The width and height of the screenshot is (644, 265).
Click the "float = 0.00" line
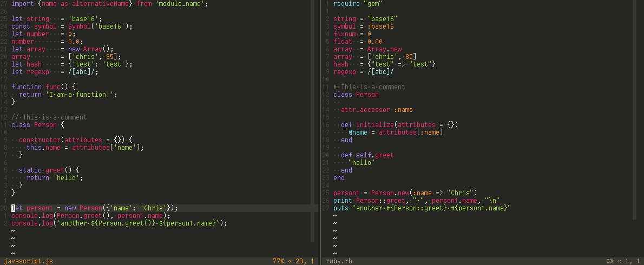[358, 42]
